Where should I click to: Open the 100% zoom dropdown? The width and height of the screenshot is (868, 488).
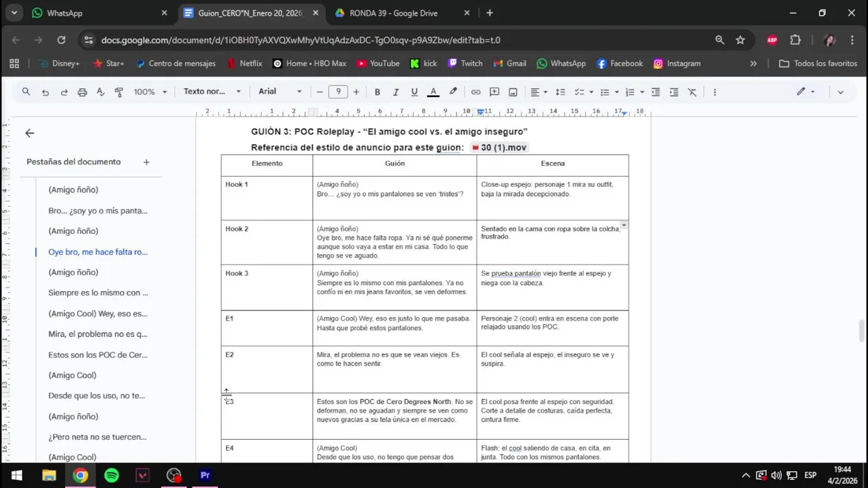pyautogui.click(x=150, y=91)
